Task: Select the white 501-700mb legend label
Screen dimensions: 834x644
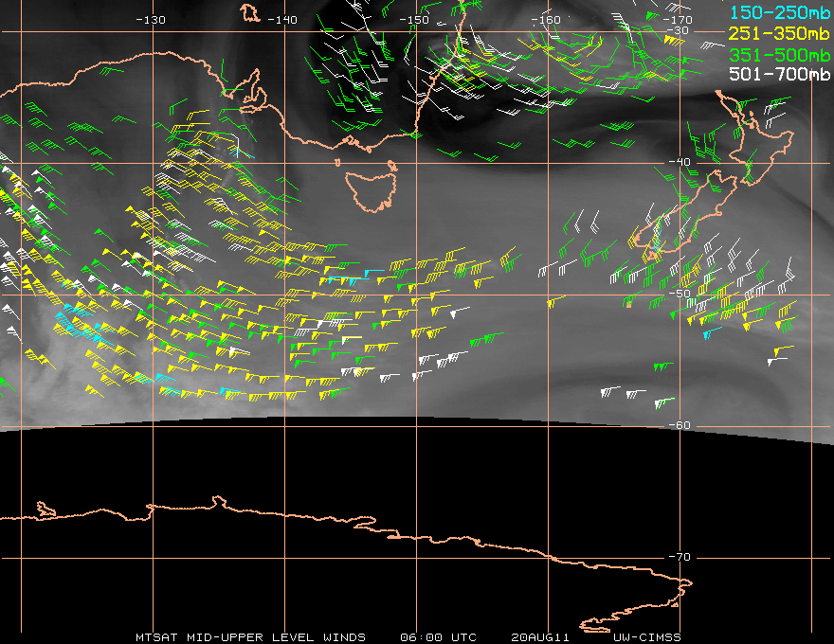Action: click(778, 74)
